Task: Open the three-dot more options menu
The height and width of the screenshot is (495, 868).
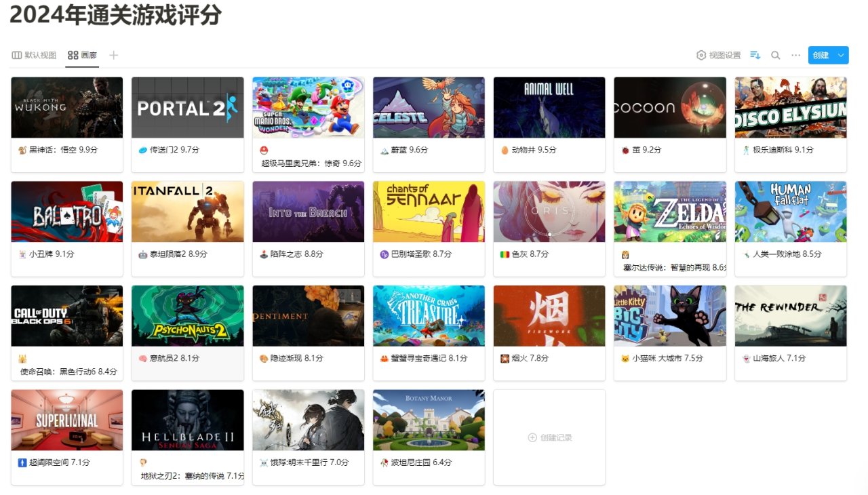Action: point(796,55)
